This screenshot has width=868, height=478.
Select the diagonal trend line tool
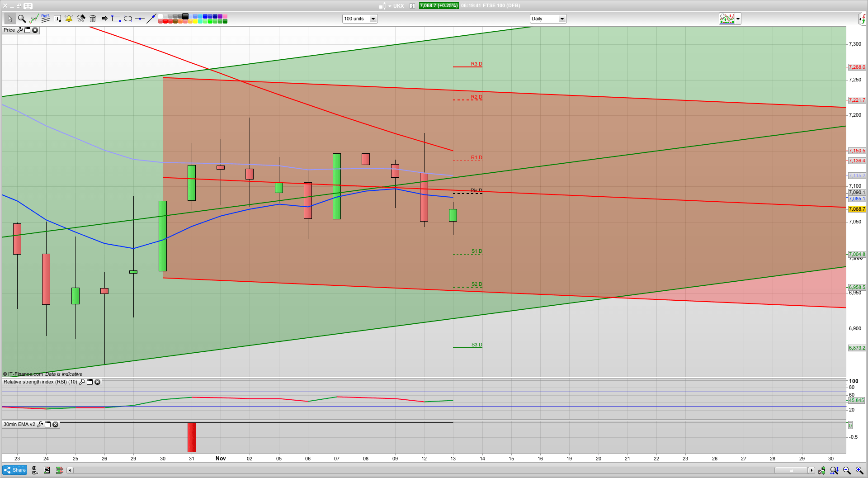(x=151, y=19)
